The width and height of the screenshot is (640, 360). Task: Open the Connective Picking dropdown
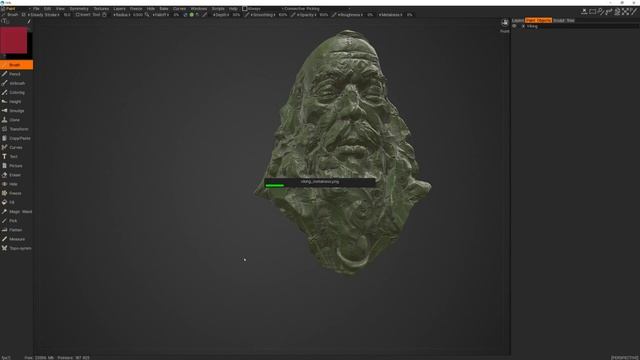point(316,9)
